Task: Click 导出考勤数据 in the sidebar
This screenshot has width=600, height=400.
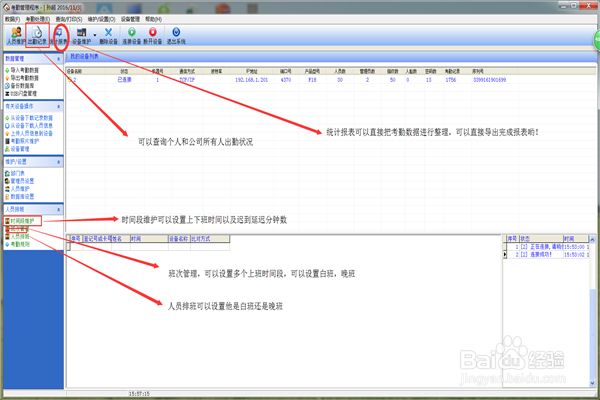Action: [x=22, y=78]
